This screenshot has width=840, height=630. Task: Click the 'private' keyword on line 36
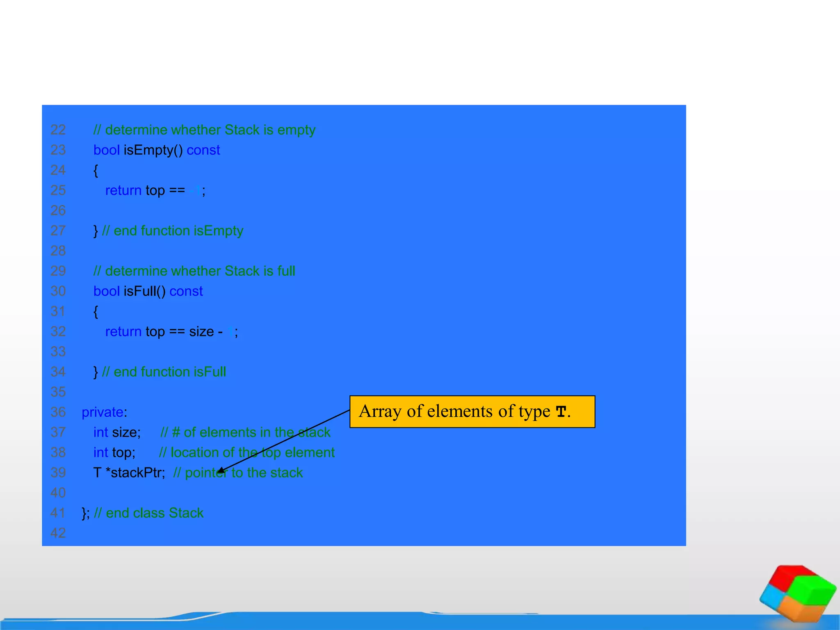click(102, 412)
